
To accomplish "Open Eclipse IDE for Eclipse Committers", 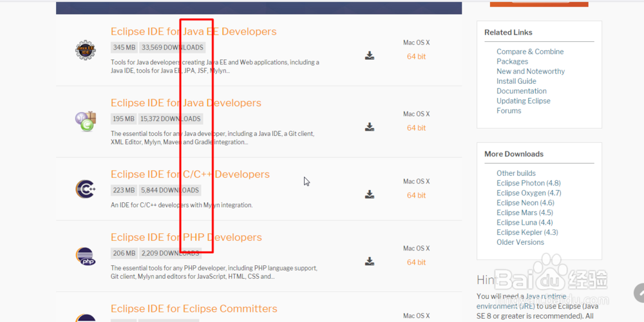I will tap(194, 308).
